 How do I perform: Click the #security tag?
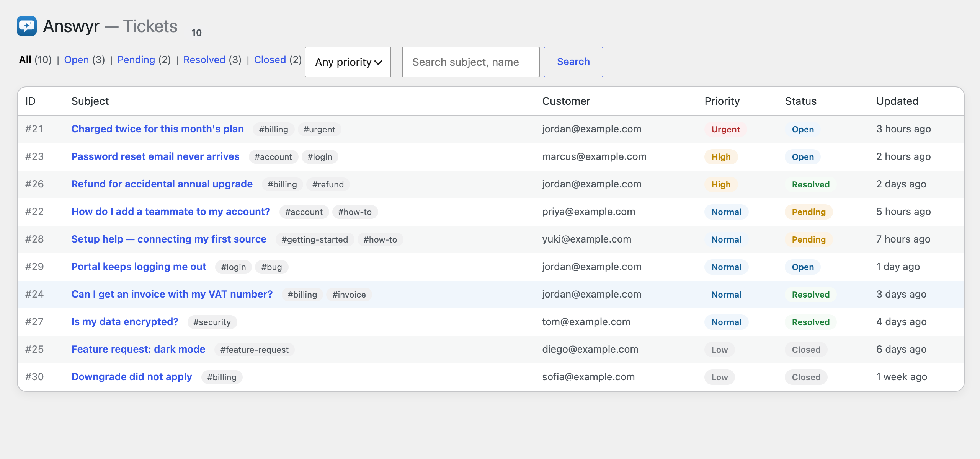pos(212,322)
